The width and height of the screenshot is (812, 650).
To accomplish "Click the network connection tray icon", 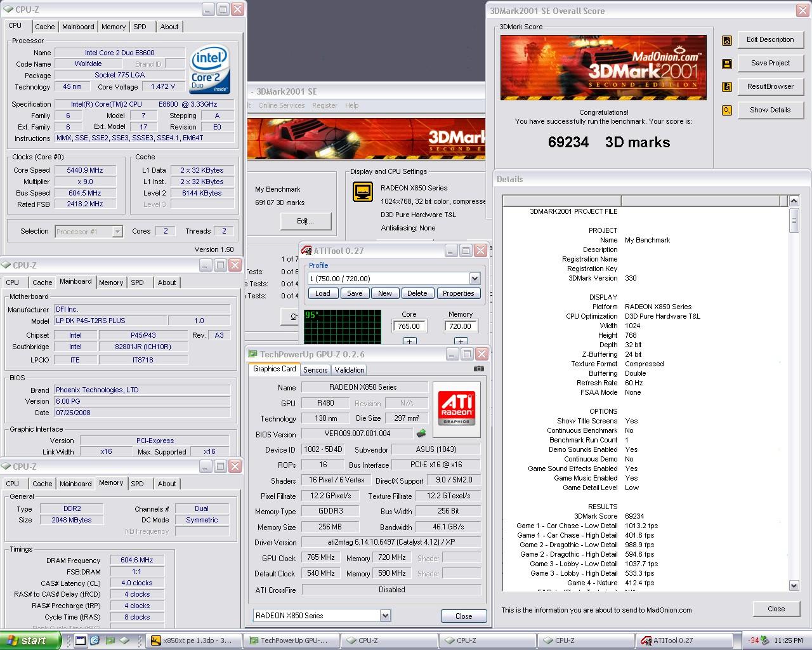I will (765, 640).
